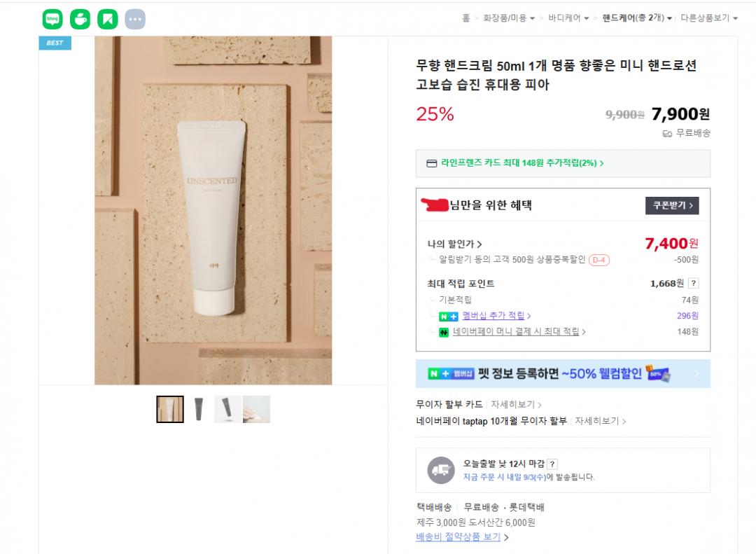Screen dimensions: 756x554
Task: Click help icon beside 1,668원 points
Action: click(x=693, y=284)
